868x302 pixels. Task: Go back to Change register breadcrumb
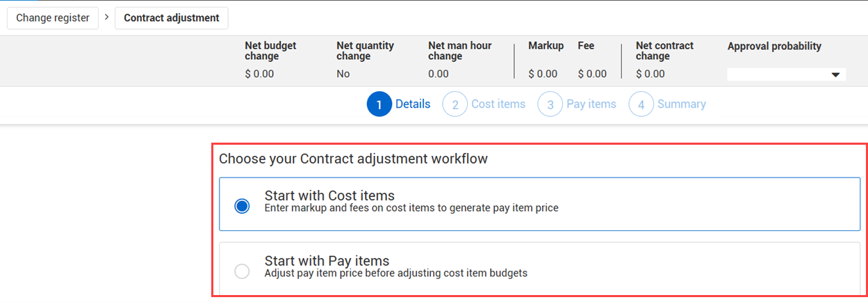click(53, 18)
